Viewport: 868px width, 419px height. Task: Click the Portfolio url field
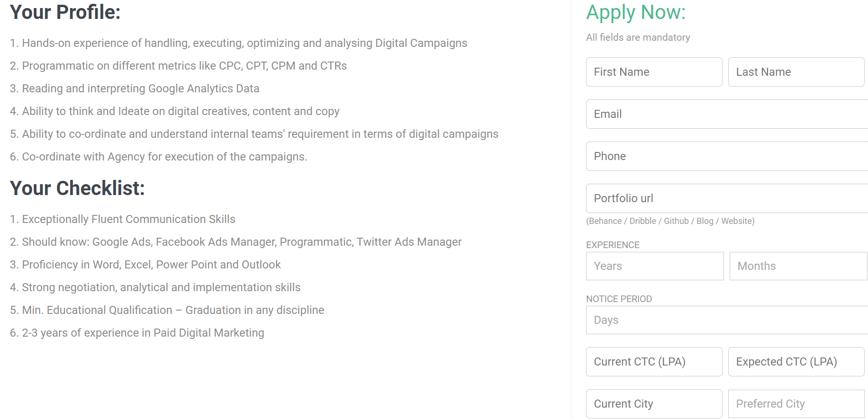click(x=727, y=198)
